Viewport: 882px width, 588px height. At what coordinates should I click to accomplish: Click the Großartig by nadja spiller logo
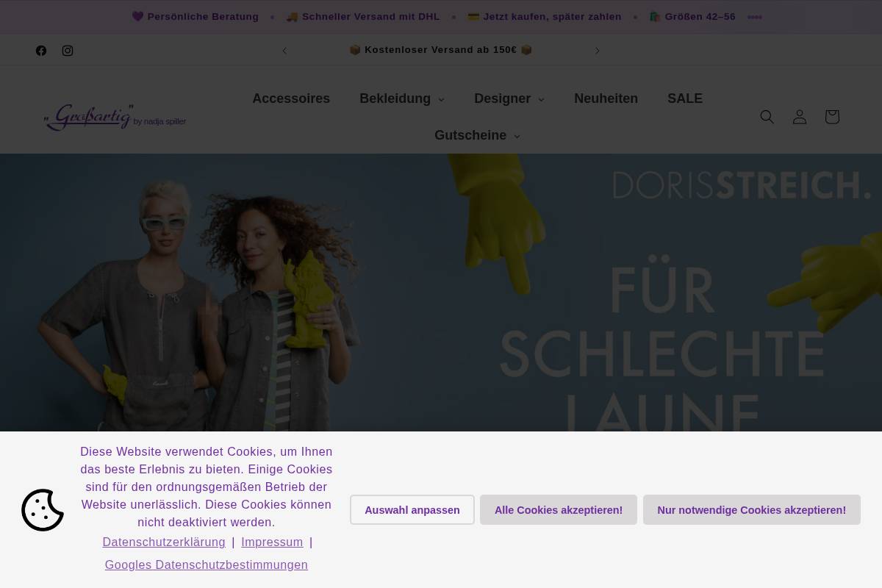click(115, 117)
